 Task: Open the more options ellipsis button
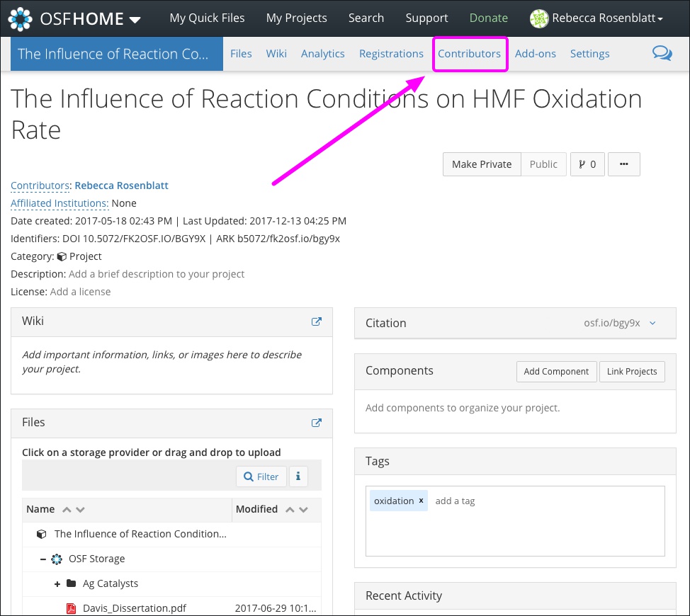[x=623, y=164]
